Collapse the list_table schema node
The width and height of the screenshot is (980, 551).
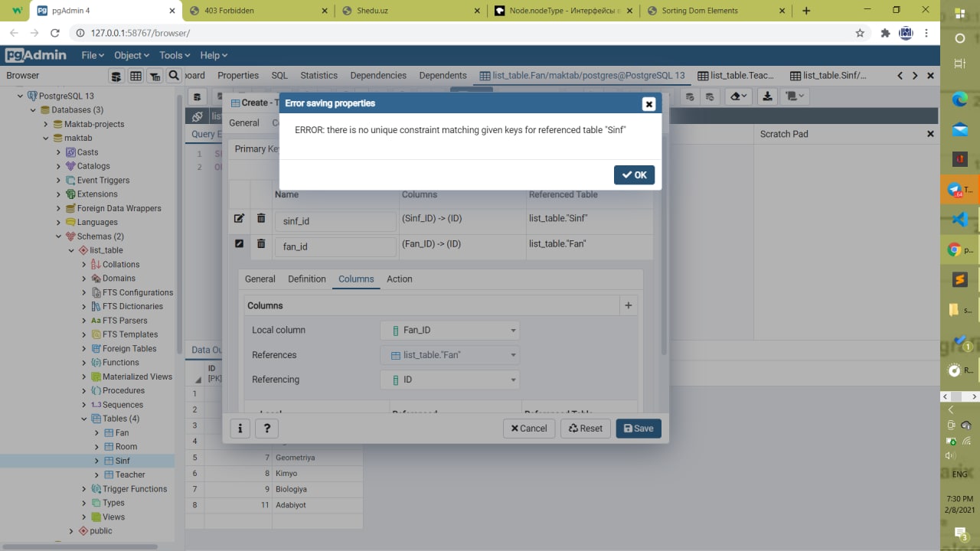pos(72,250)
